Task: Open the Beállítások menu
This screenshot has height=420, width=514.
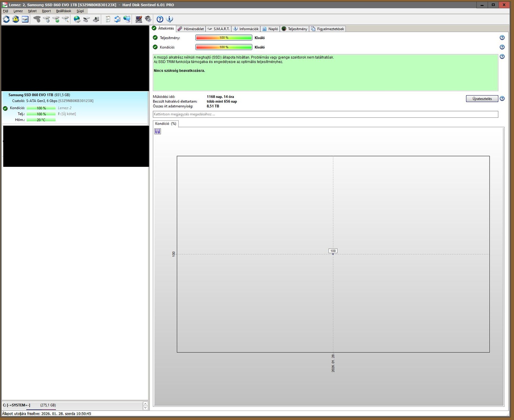Action: point(64,11)
